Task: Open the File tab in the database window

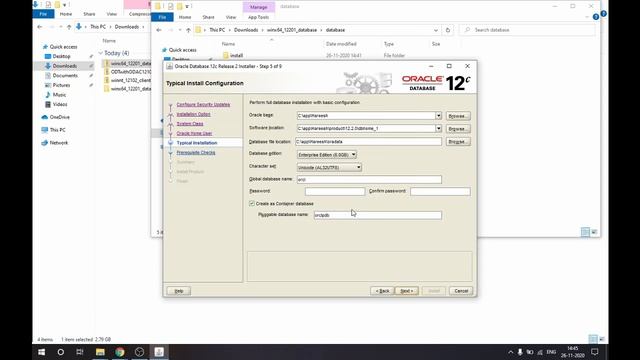Action: [162, 17]
